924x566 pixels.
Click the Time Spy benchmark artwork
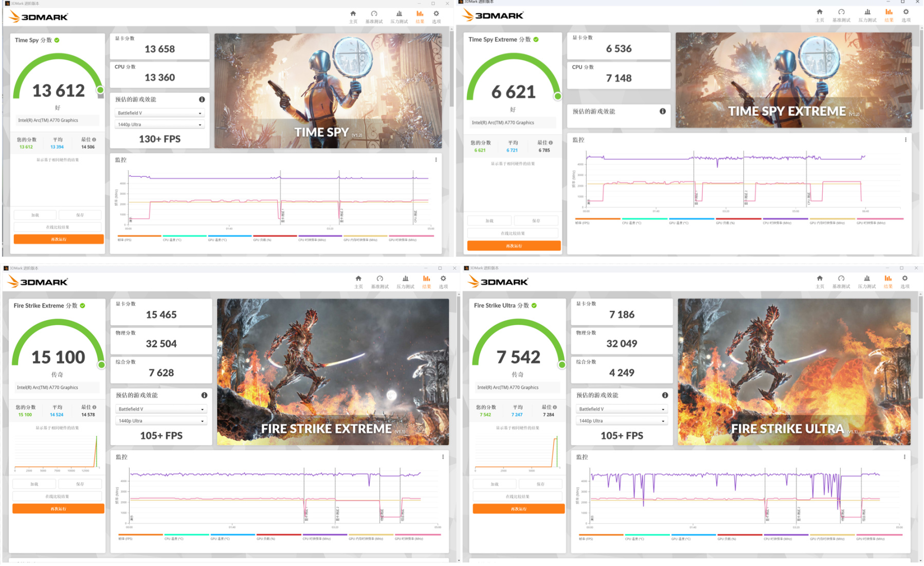328,91
